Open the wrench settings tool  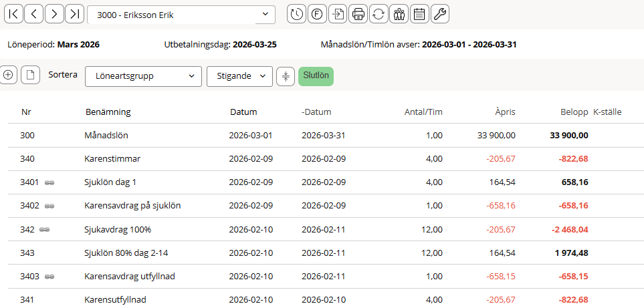click(440, 14)
